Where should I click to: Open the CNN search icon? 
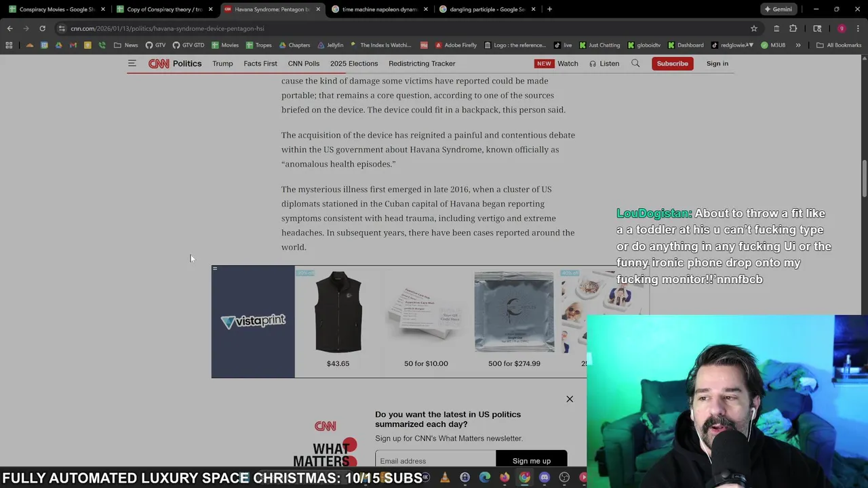635,63
